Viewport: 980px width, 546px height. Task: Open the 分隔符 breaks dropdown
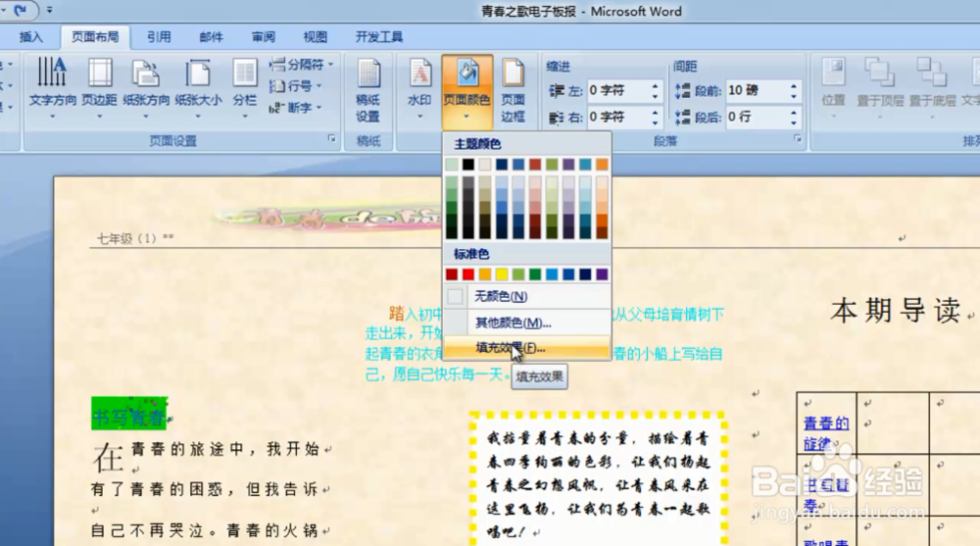click(x=303, y=65)
